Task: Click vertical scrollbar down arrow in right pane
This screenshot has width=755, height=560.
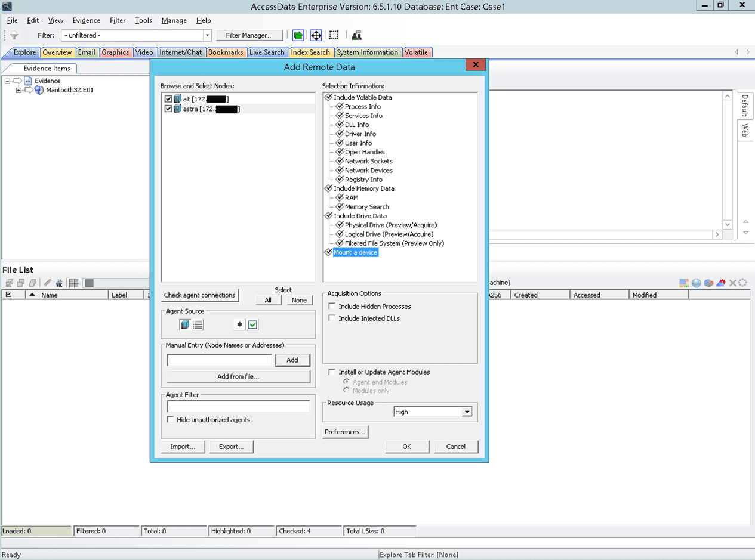Action: (x=728, y=224)
